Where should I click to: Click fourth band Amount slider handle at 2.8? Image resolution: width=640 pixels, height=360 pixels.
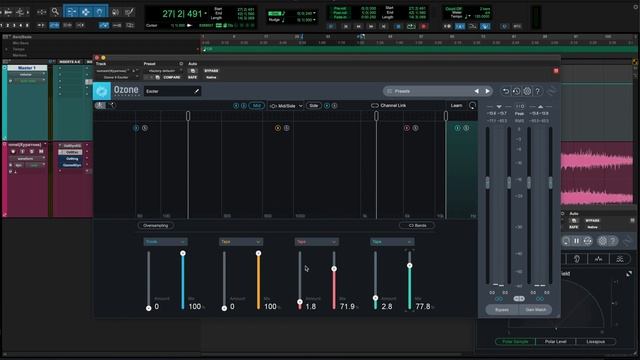point(375,298)
